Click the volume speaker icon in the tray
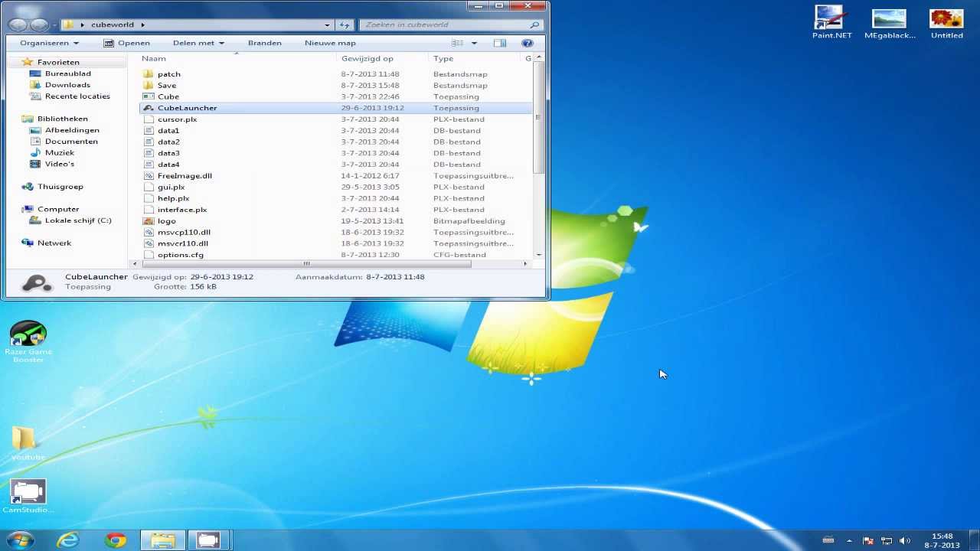Image resolution: width=980 pixels, height=551 pixels. (x=905, y=540)
